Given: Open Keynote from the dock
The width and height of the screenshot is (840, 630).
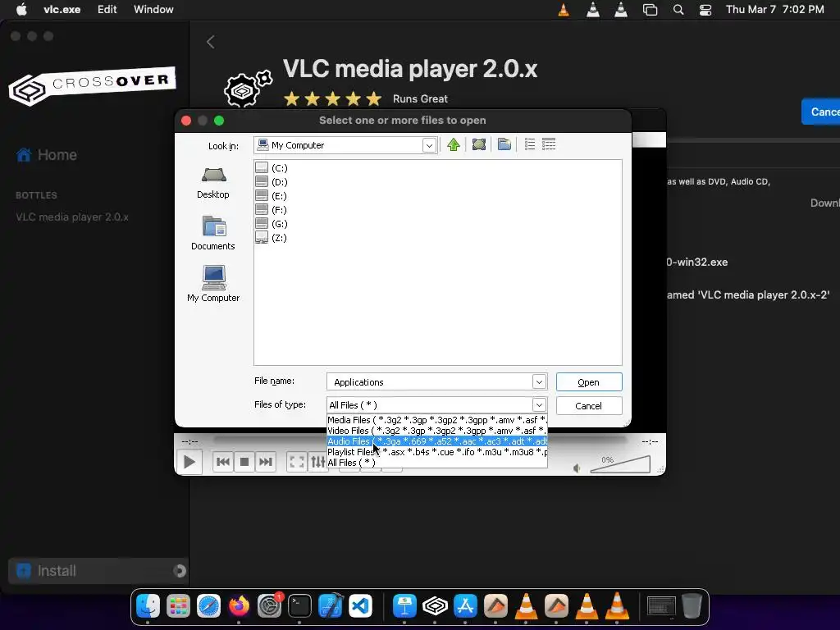Looking at the screenshot, I should [404, 606].
